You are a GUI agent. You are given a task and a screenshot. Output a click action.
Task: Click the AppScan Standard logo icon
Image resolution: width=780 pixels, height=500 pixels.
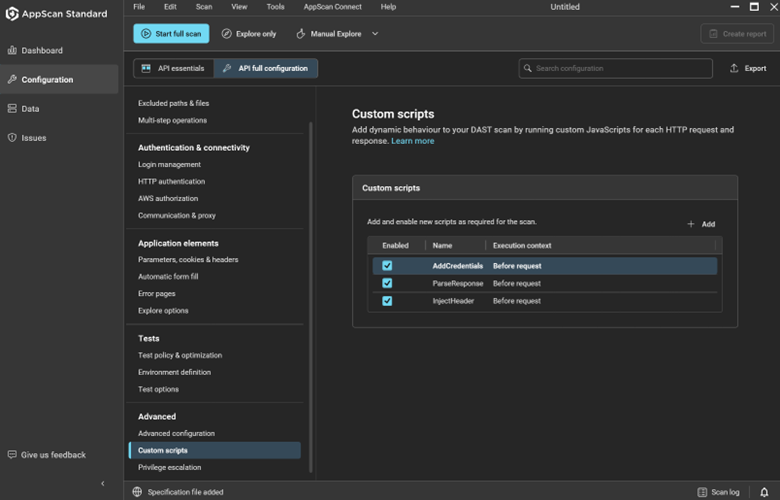click(12, 13)
